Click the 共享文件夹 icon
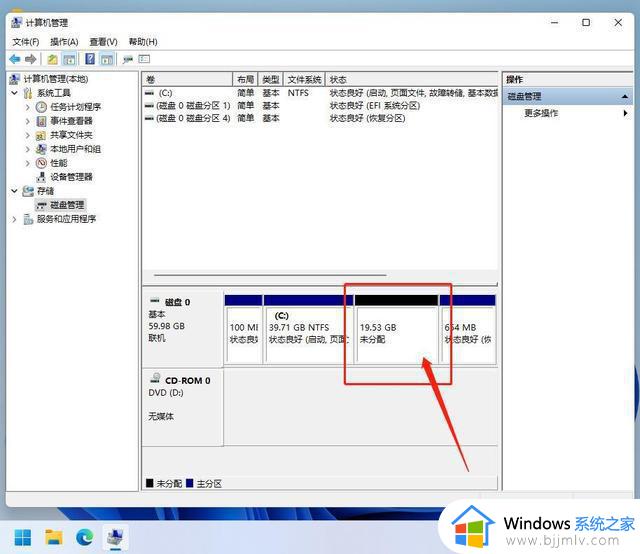 tap(41, 135)
